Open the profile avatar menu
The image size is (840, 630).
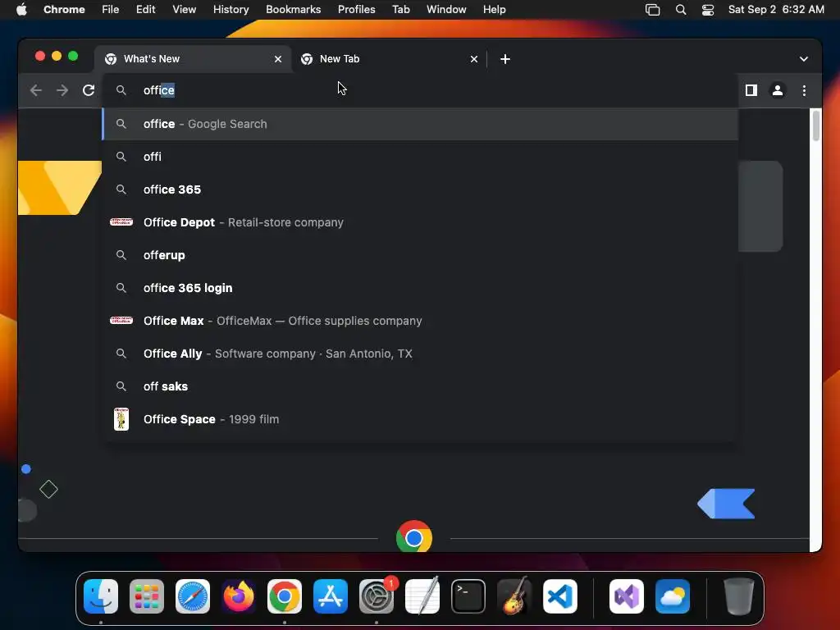[778, 90]
